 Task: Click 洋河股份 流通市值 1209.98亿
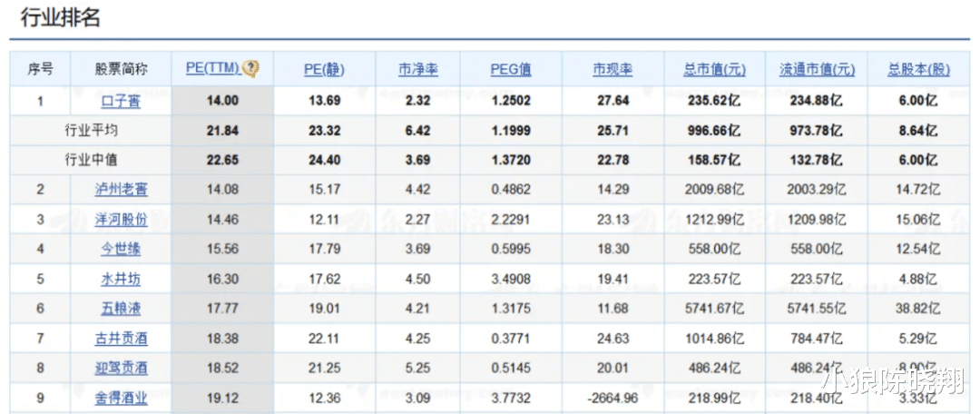pyautogui.click(x=817, y=220)
